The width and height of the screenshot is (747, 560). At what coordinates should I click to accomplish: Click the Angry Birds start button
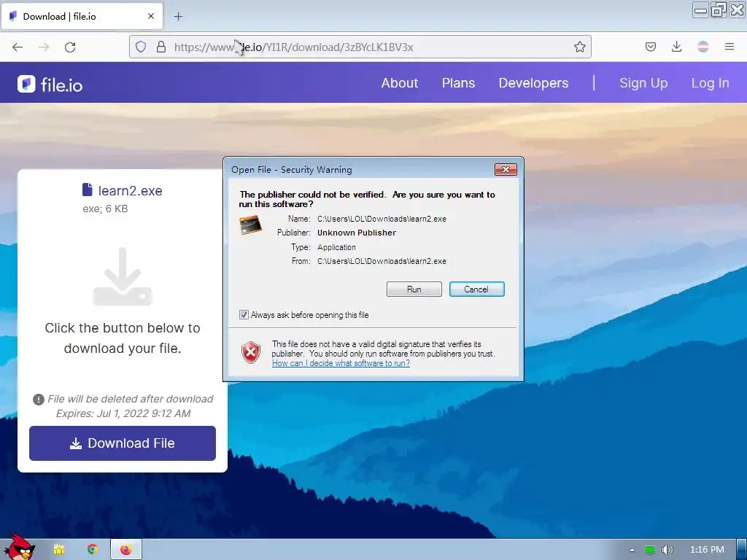click(19, 548)
